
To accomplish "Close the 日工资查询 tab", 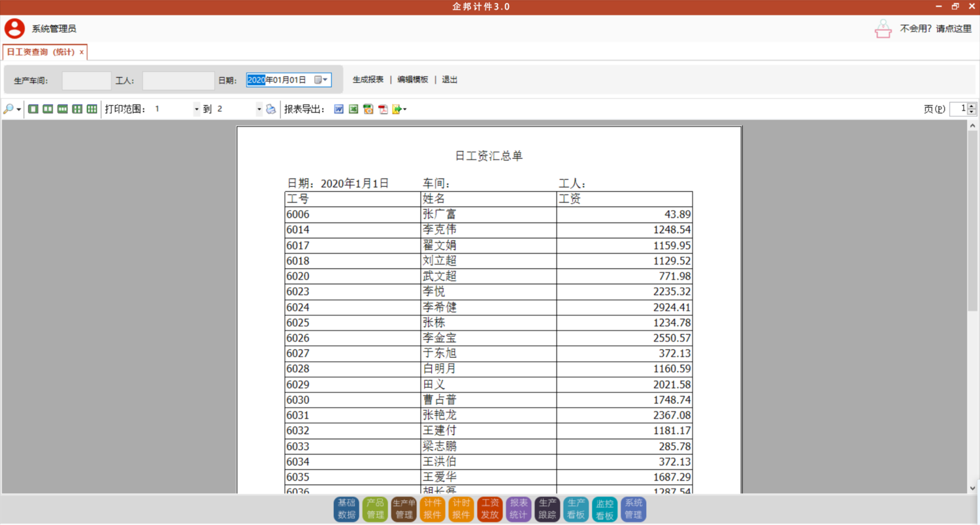I will pos(82,52).
